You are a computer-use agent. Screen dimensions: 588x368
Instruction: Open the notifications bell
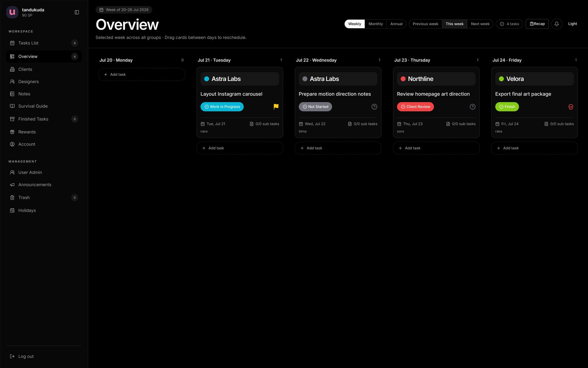(x=556, y=24)
